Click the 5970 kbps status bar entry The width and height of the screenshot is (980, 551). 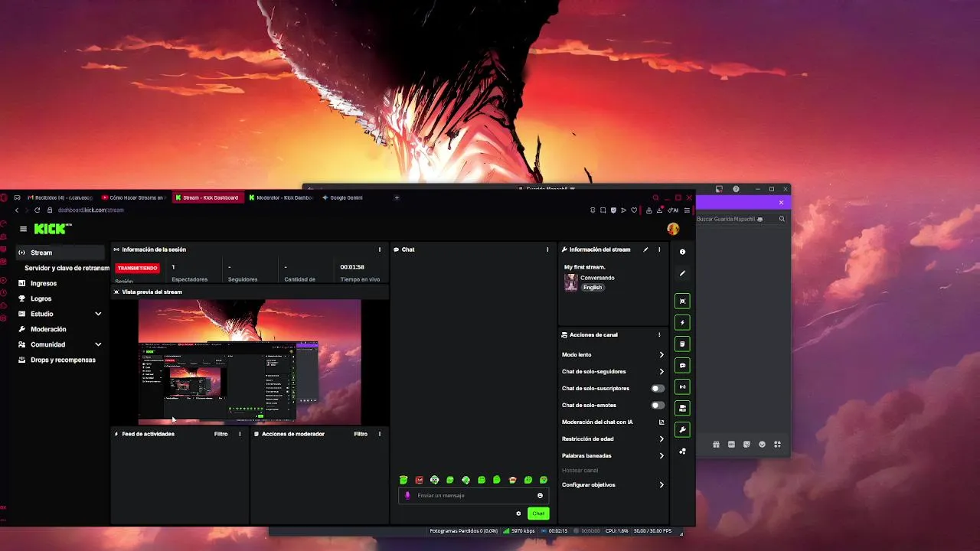click(518, 530)
